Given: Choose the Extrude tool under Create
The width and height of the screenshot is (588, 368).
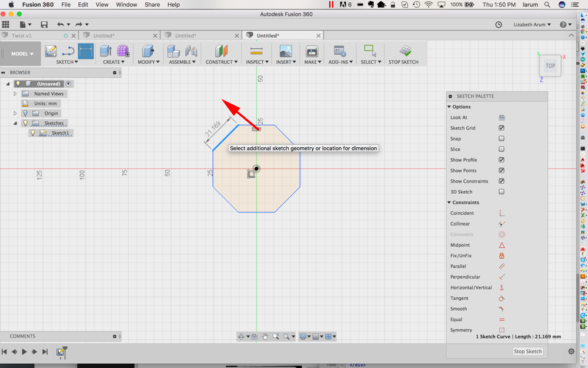Looking at the screenshot, I should point(106,51).
